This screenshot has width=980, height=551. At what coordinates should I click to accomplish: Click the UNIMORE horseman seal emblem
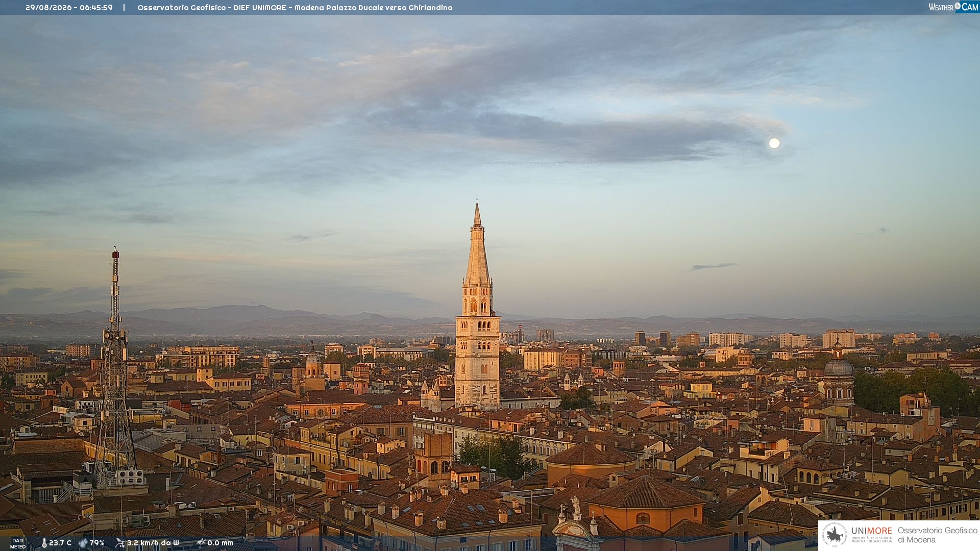(835, 535)
